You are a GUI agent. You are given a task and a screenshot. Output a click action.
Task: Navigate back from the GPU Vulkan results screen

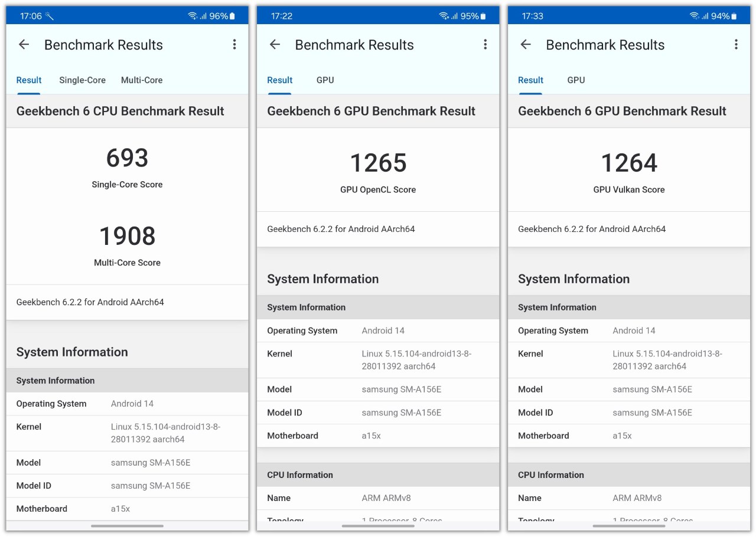point(526,44)
